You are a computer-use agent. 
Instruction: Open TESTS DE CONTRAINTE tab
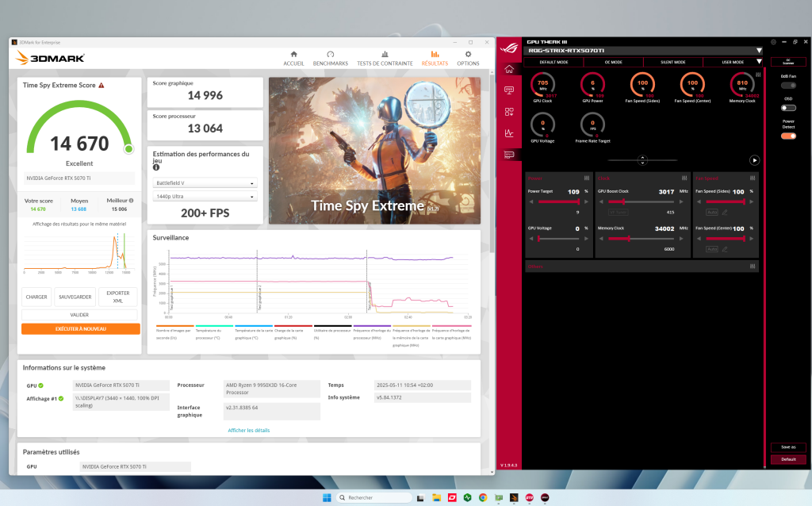[x=385, y=59]
